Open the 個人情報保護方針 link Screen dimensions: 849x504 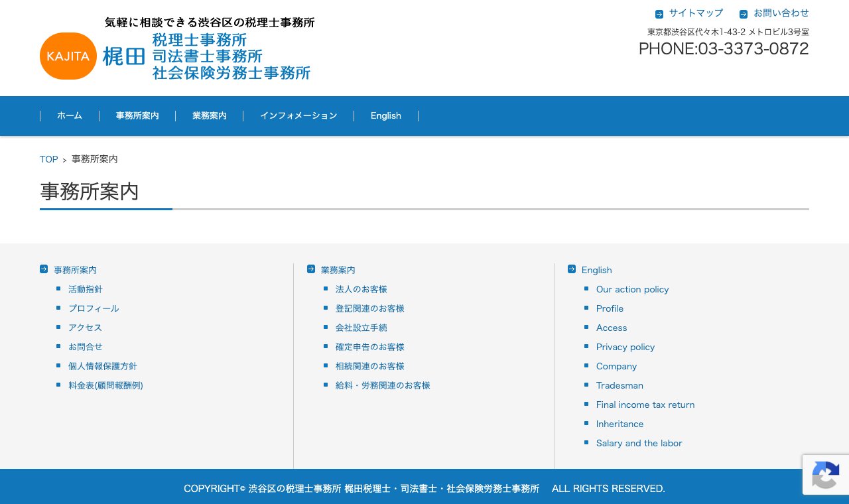click(x=103, y=366)
